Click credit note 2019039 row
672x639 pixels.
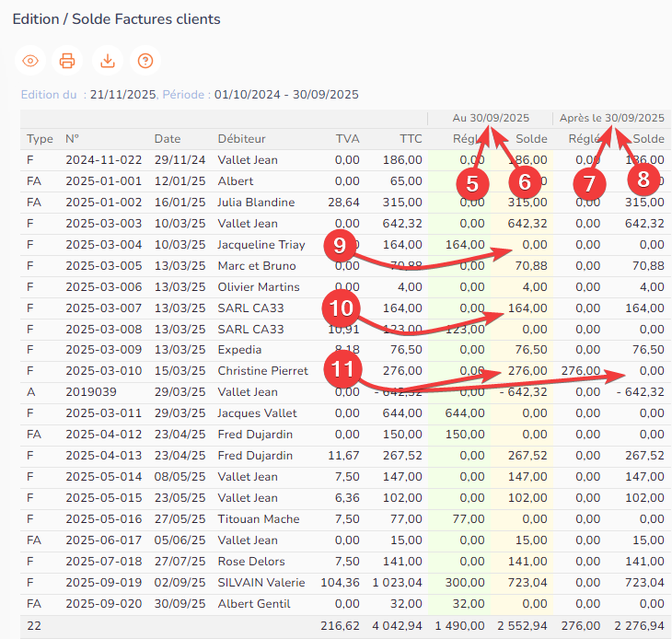(x=87, y=392)
